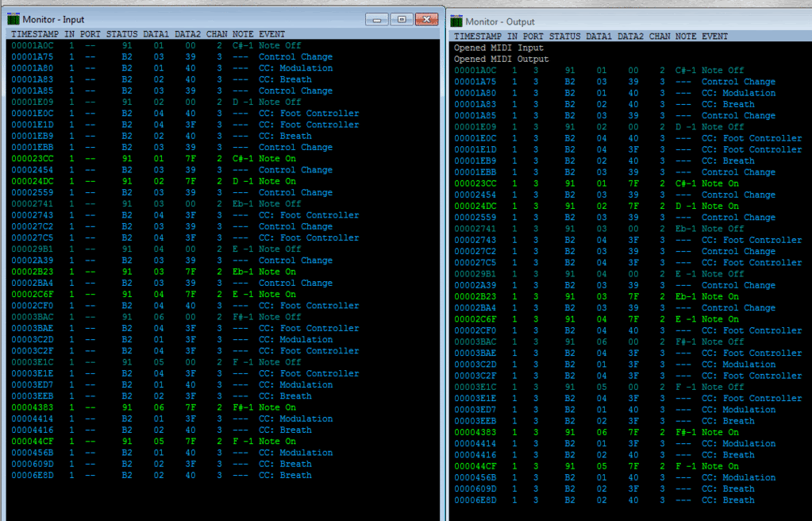The height and width of the screenshot is (521, 812).
Task: Click the Monitor - Input window title icon
Action: click(x=13, y=19)
